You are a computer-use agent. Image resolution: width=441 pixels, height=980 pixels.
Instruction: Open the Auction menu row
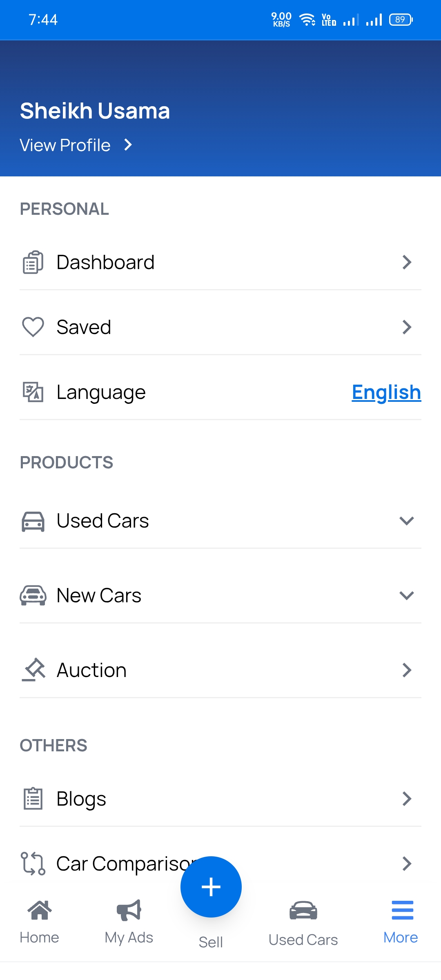[x=220, y=670]
